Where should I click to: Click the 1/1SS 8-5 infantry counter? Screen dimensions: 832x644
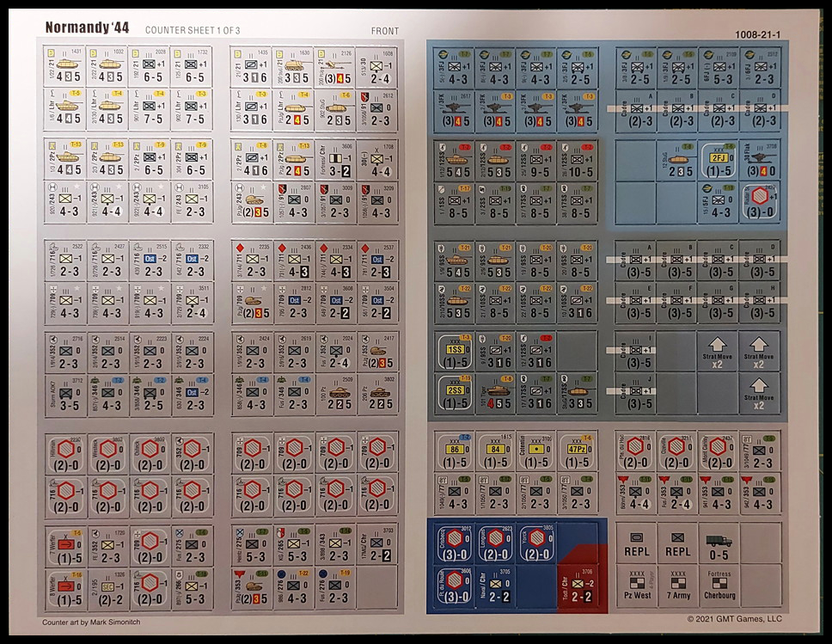(455, 202)
